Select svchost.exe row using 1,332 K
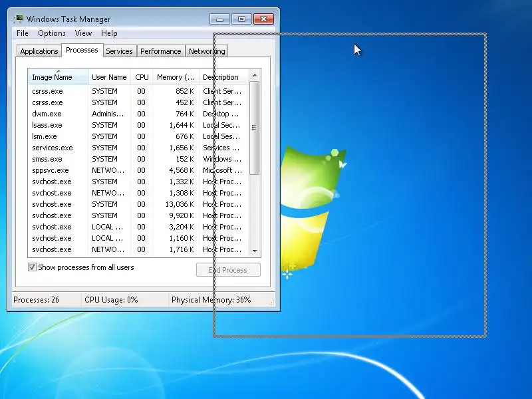 pos(138,182)
